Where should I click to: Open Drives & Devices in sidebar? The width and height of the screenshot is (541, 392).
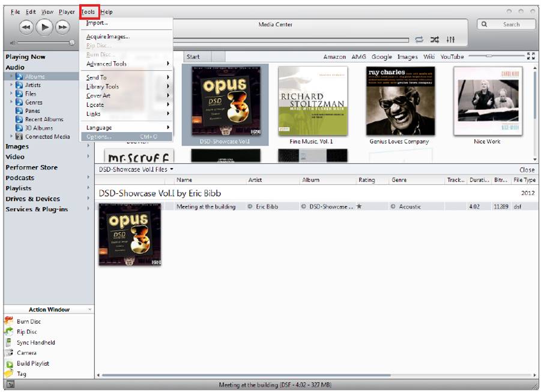click(x=33, y=199)
